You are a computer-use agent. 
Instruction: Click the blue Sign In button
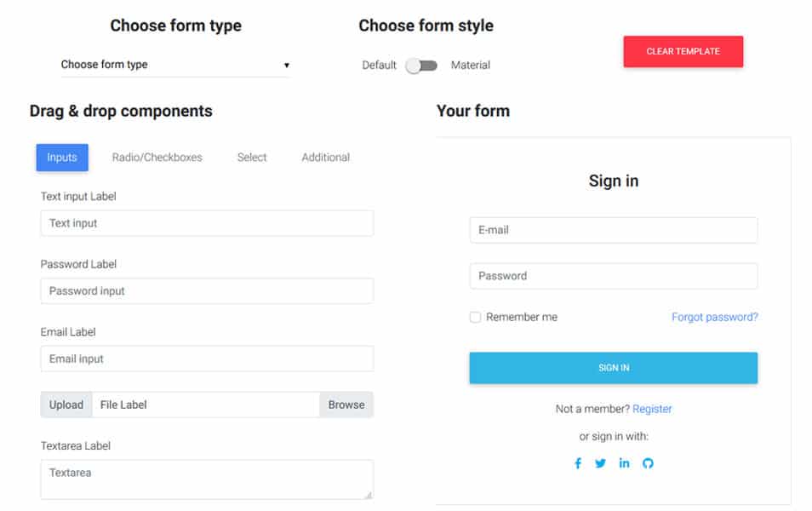pos(613,368)
